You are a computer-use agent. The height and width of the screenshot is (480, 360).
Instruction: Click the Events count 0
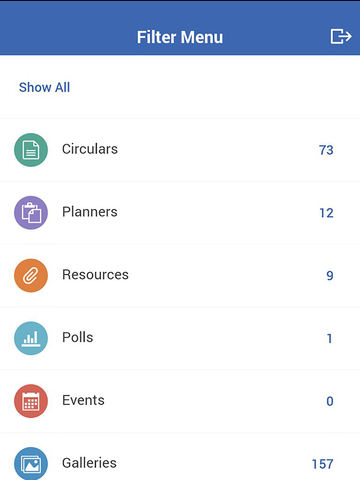coord(330,401)
